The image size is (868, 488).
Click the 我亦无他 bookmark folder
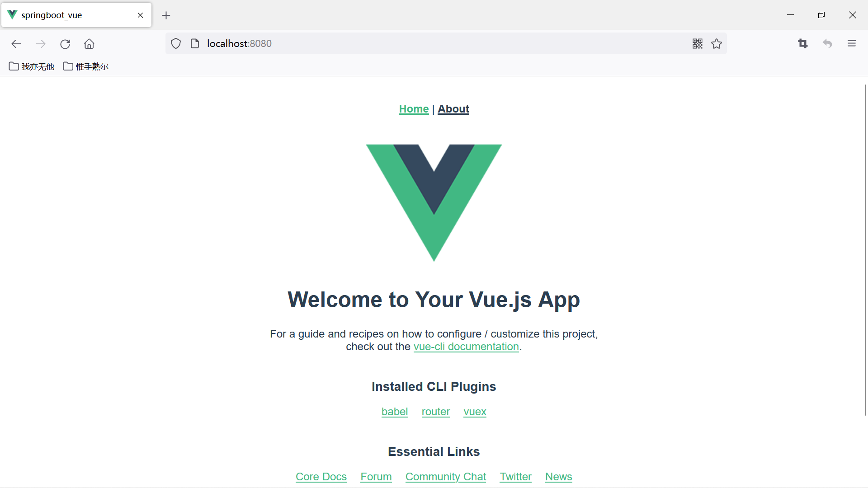[x=30, y=66]
